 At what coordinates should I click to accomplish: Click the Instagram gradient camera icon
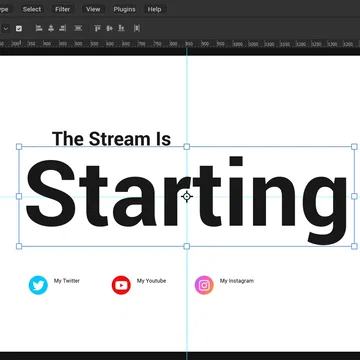[204, 285]
